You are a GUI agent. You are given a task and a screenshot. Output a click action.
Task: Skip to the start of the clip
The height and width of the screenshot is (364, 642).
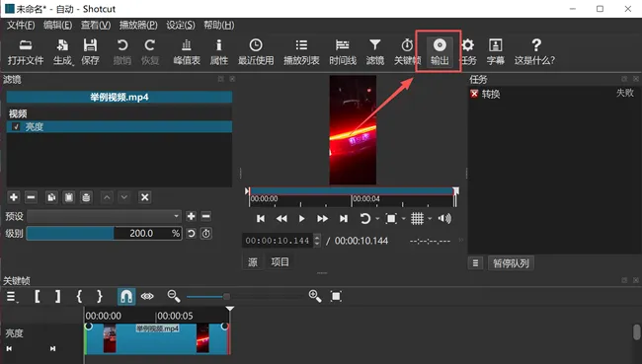[261, 219]
